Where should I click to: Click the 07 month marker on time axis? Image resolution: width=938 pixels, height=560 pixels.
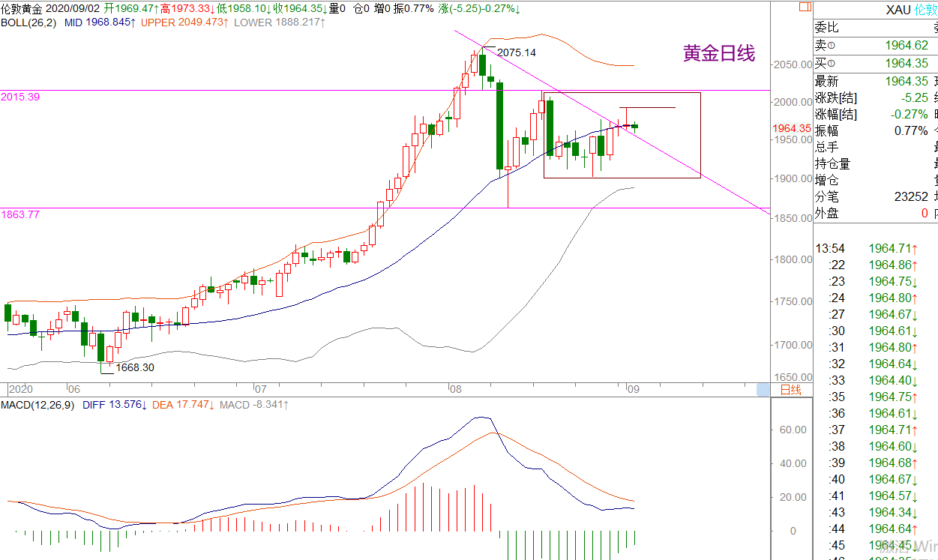coord(260,390)
